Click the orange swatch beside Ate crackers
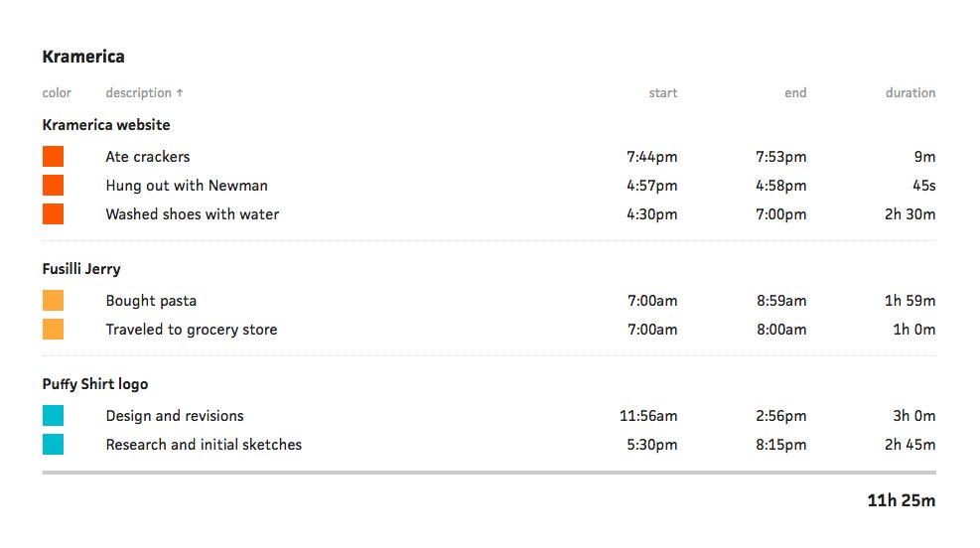The width and height of the screenshot is (980, 548). 54,156
